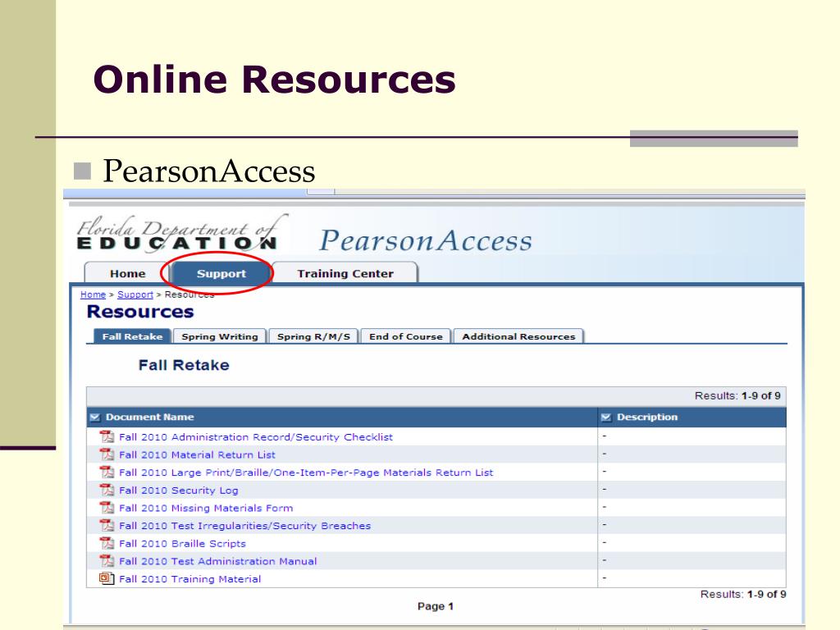This screenshot has height=630, width=840.
Task: Switch to End of Course tab
Action: coord(405,336)
